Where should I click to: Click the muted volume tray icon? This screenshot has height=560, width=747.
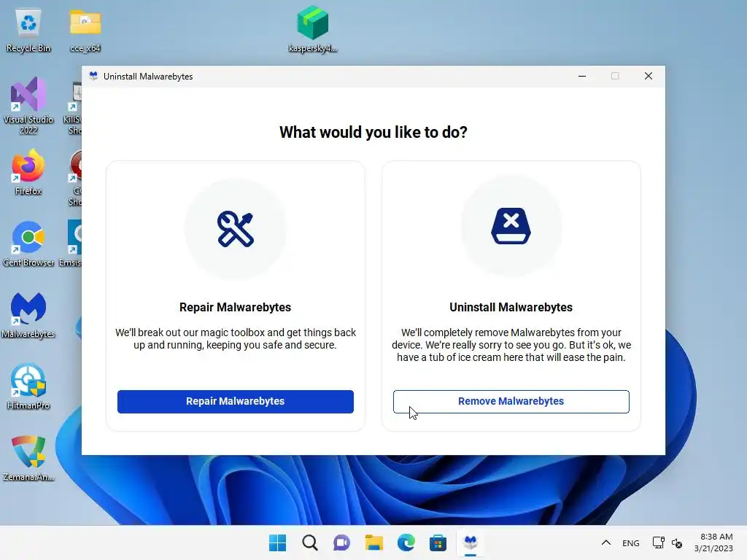[676, 542]
